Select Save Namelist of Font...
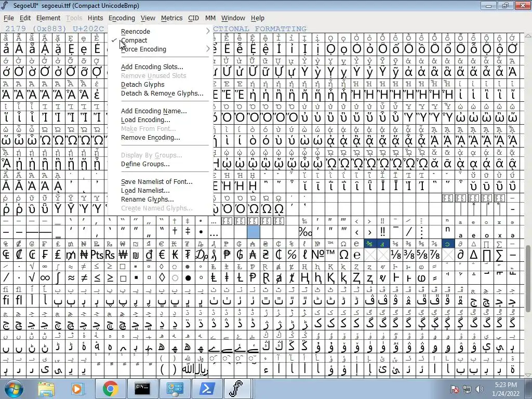The height and width of the screenshot is (399, 532). (x=157, y=181)
